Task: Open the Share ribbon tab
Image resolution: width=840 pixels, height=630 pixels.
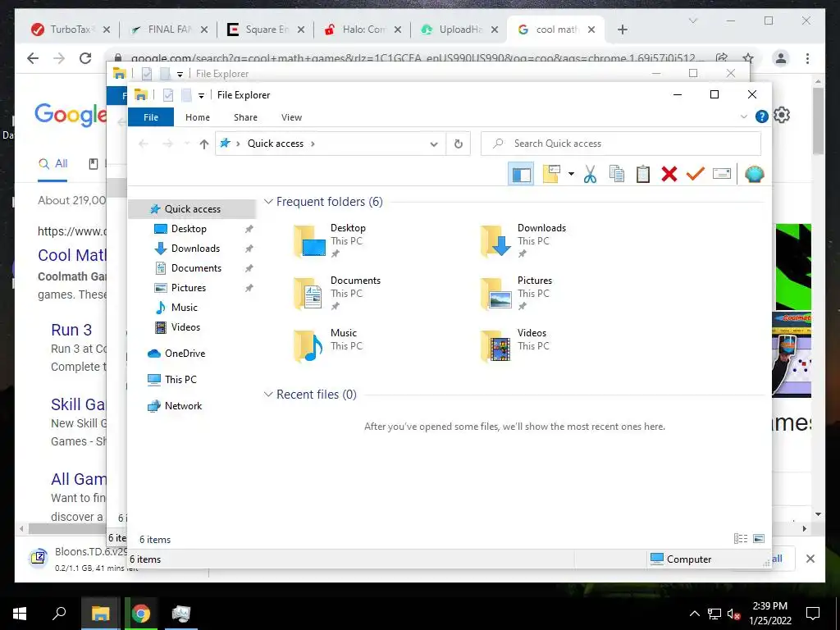Action: (245, 117)
